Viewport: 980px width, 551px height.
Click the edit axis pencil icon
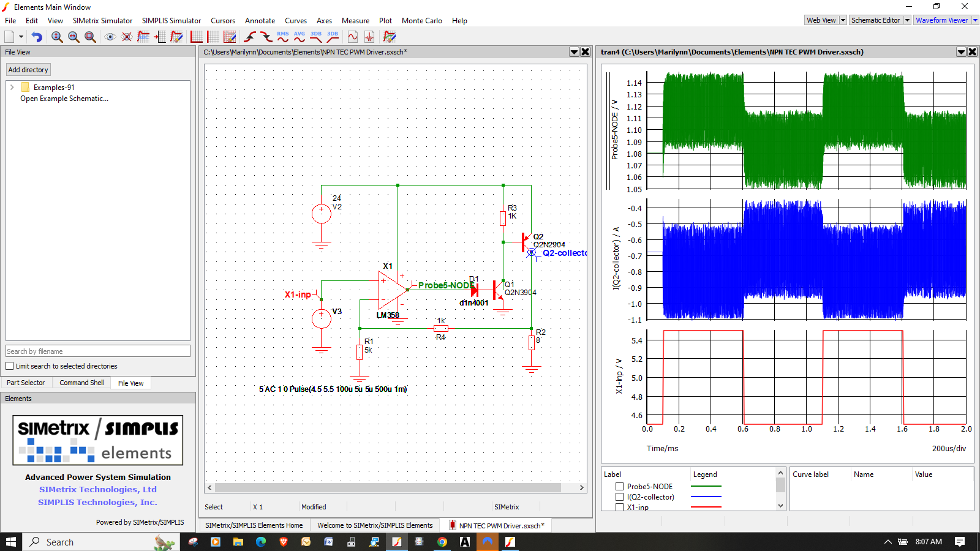coord(230,37)
